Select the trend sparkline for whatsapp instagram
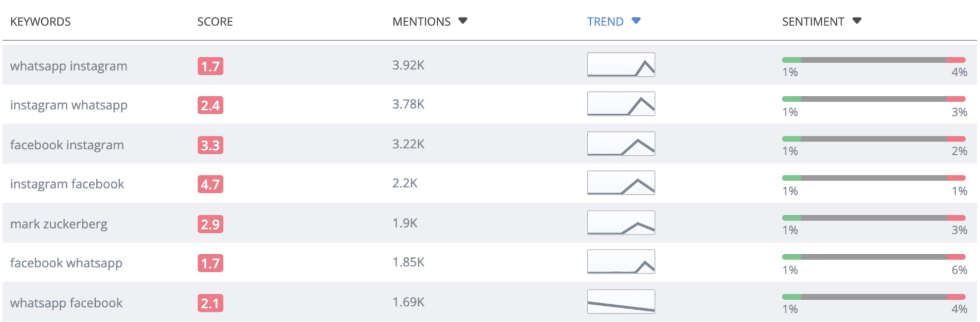Viewport: 980px width, 322px height. (x=620, y=65)
